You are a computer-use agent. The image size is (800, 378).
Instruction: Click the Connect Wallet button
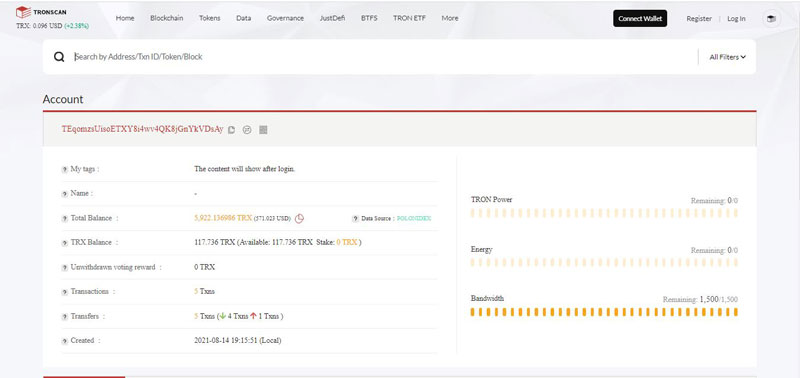pos(640,18)
